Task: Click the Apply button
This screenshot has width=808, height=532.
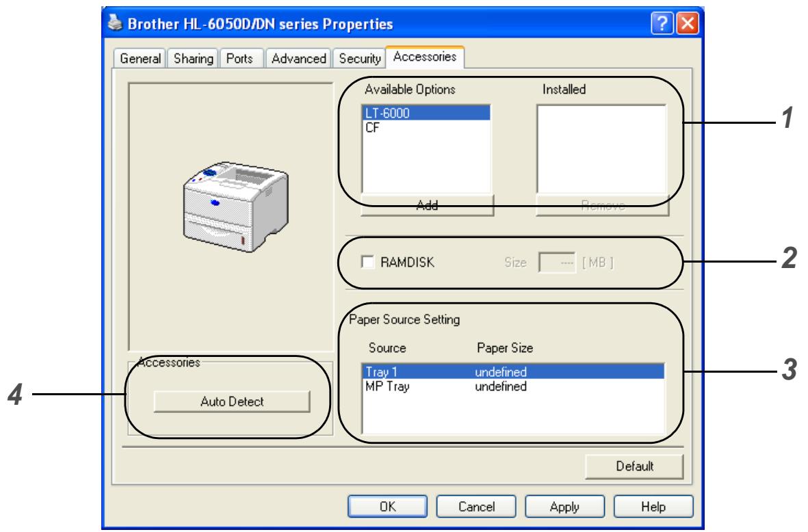Action: click(564, 506)
